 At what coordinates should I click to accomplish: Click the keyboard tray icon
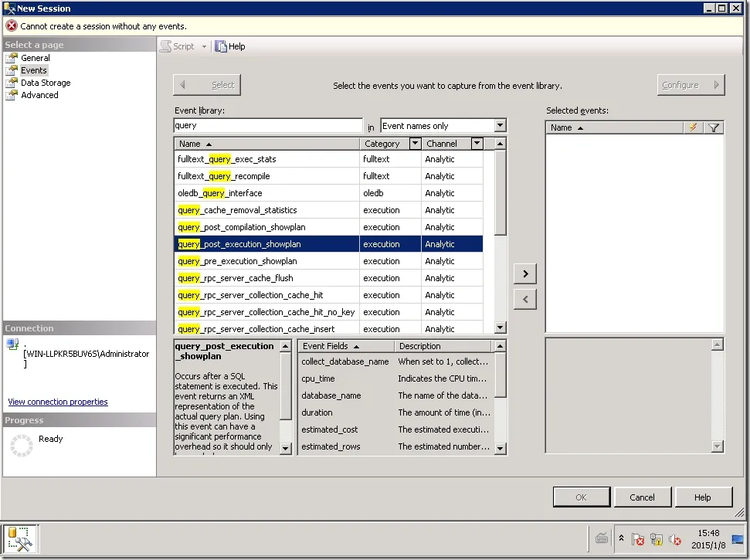(602, 539)
